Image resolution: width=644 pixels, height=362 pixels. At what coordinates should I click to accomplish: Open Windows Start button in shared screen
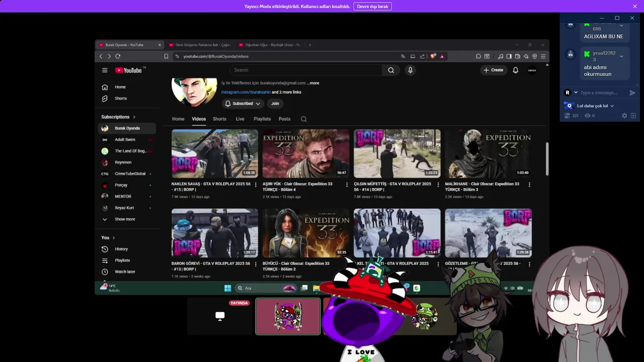click(x=227, y=288)
